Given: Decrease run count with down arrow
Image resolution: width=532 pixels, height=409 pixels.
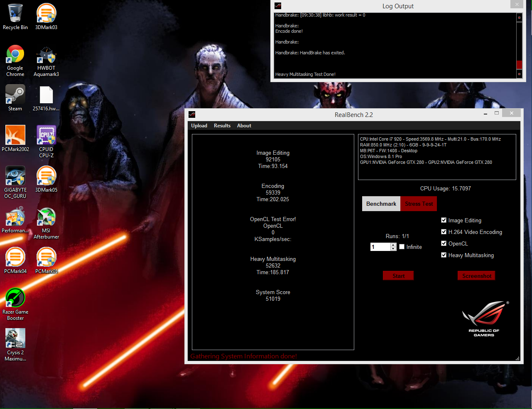Looking at the screenshot, I should click(393, 249).
